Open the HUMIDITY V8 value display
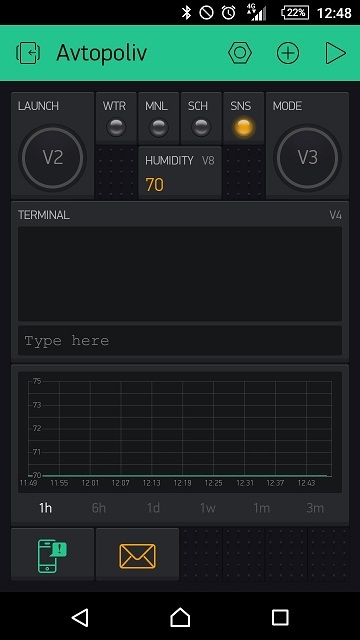360x640 pixels. [x=180, y=173]
